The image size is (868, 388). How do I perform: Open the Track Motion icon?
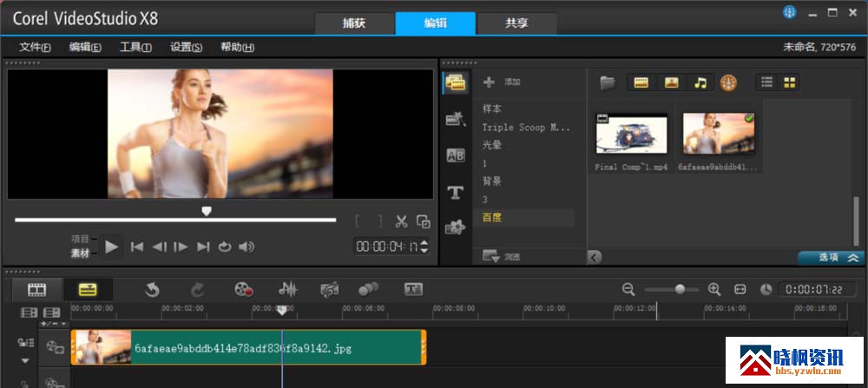pos(369,289)
